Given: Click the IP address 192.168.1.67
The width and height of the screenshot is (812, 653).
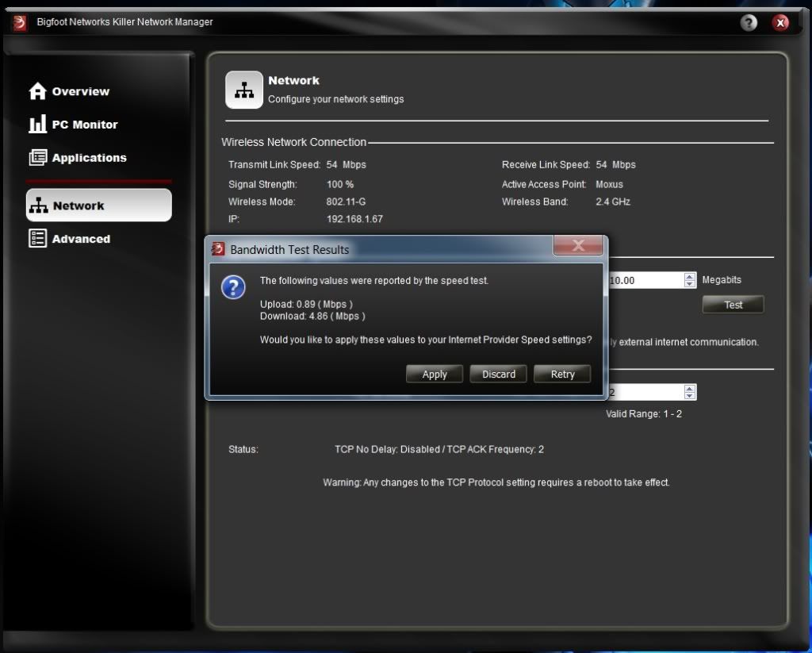Looking at the screenshot, I should click(x=354, y=219).
